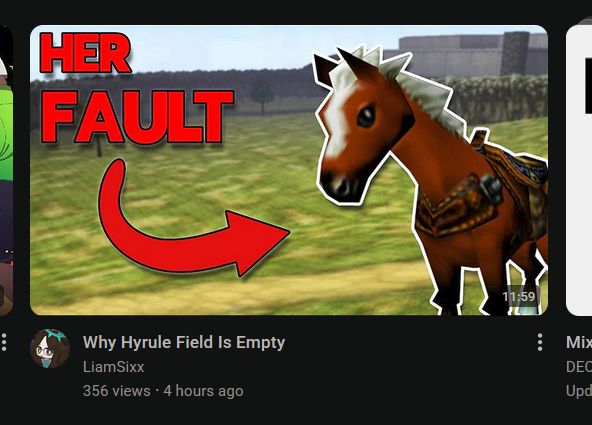Viewport: 592px width, 425px height.
Task: Click the 11:59 duration badge on thumbnail
Action: [x=519, y=296]
